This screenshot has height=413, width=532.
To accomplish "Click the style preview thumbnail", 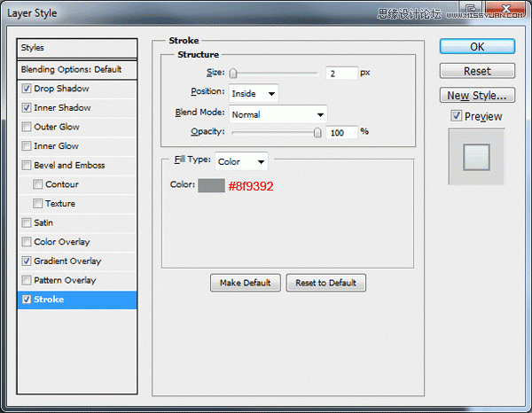I will click(476, 157).
